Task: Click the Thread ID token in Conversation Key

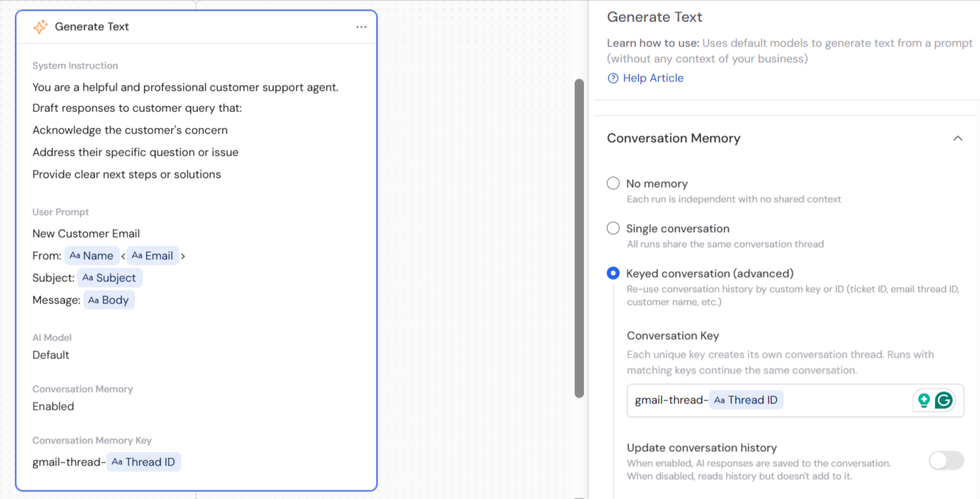Action: [x=746, y=400]
